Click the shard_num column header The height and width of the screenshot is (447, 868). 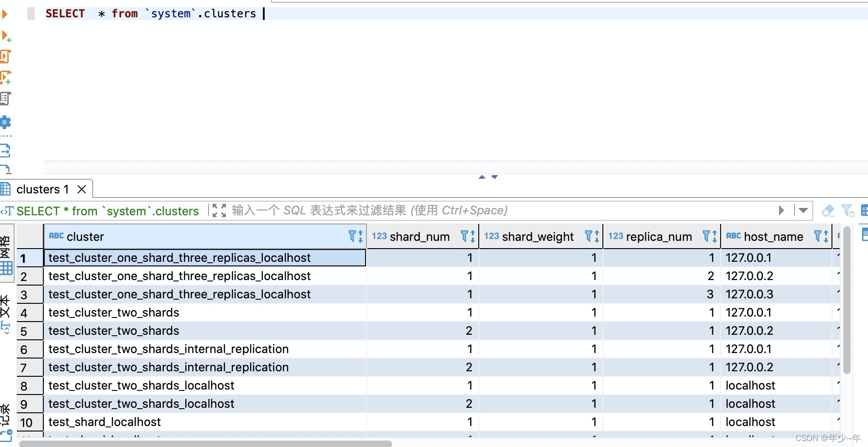(x=423, y=236)
